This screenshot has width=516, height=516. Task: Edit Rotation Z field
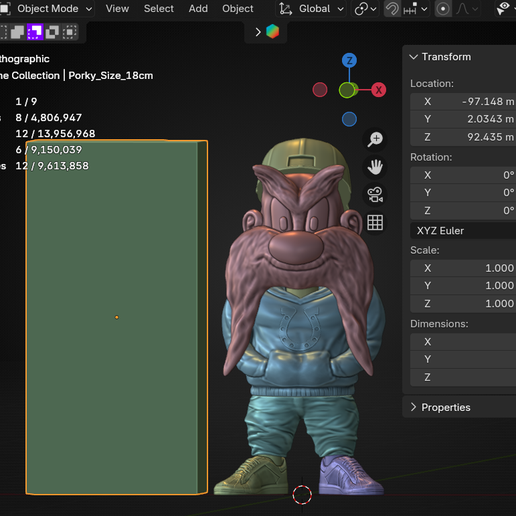point(463,211)
